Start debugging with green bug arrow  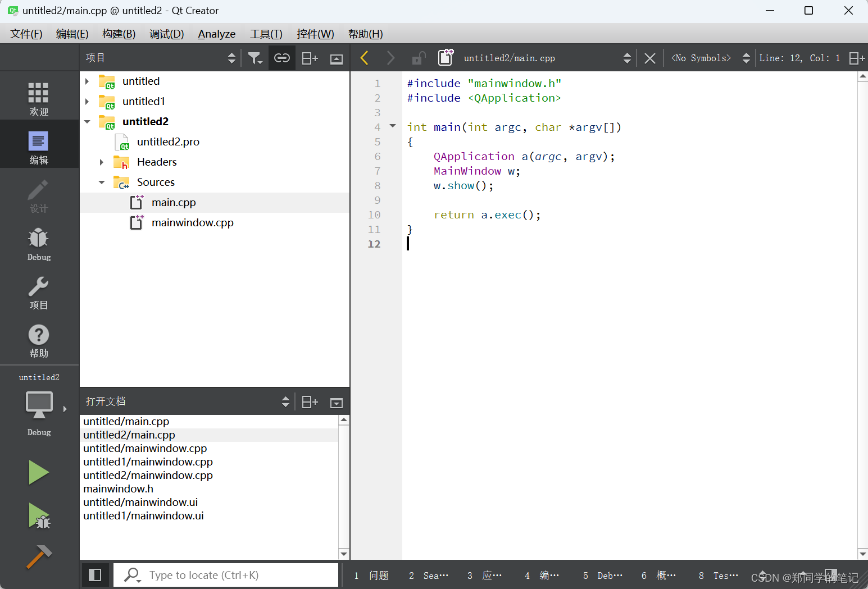pos(39,515)
